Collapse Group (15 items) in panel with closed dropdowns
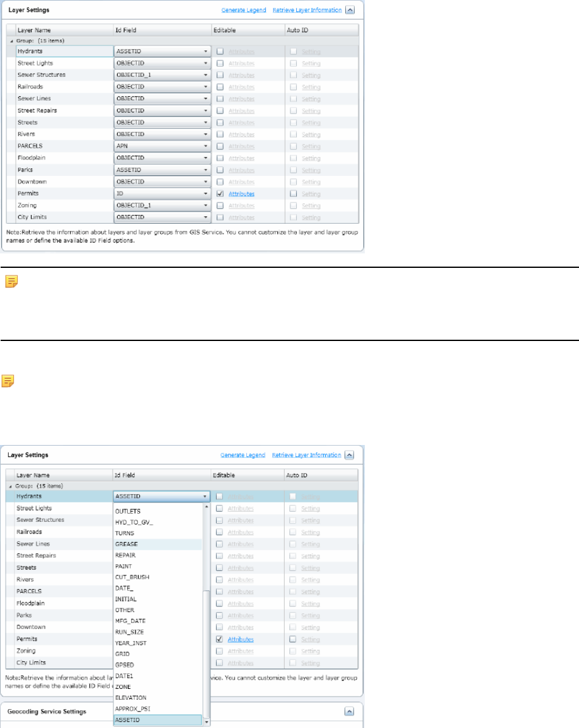Image resolution: width=579 pixels, height=728 pixels. click(x=11, y=41)
